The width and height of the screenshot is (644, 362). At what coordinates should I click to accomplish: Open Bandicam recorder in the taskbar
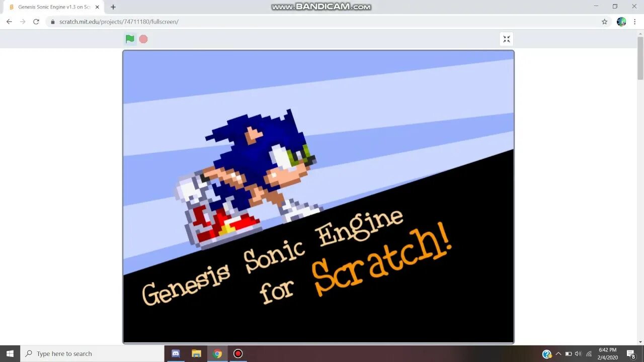tap(238, 353)
